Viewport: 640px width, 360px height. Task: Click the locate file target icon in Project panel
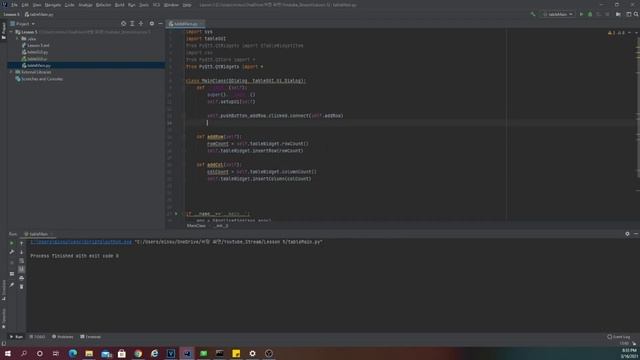123,24
